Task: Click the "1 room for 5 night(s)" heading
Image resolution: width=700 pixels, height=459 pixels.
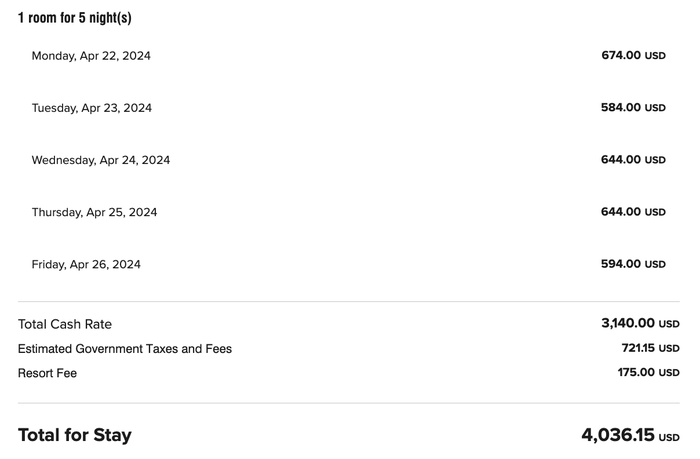Action: coord(75,18)
